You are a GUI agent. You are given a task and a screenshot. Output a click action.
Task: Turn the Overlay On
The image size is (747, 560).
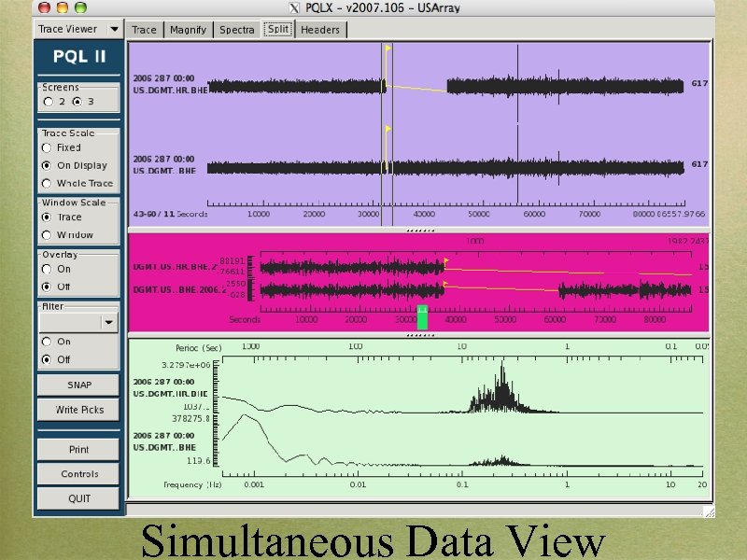(x=49, y=269)
